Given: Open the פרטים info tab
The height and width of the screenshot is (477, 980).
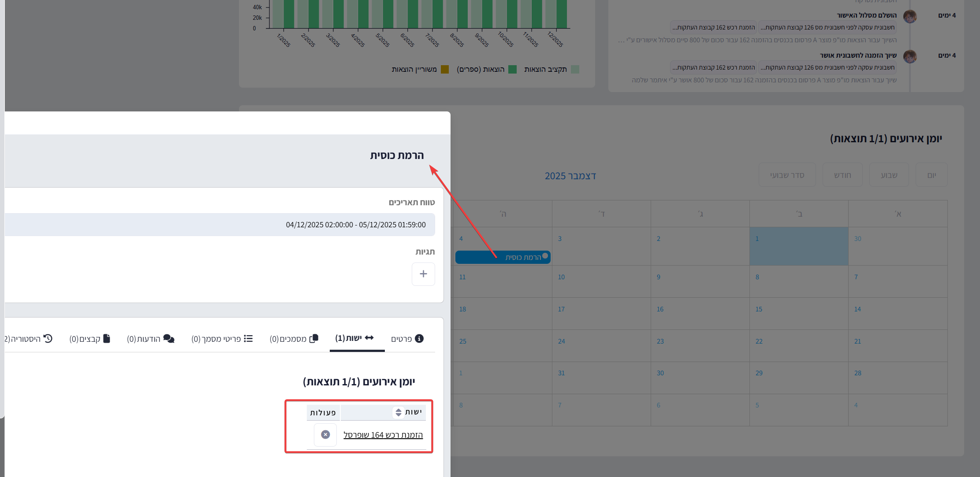Looking at the screenshot, I should (407, 339).
